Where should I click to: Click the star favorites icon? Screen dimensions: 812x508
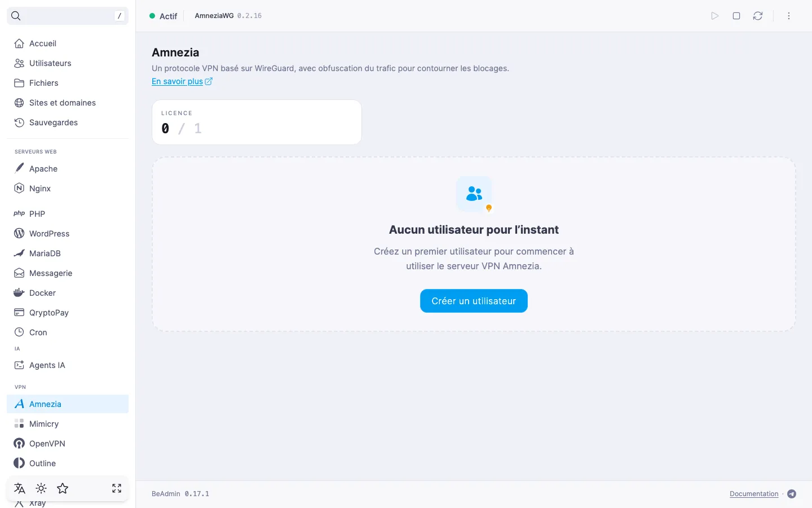(x=63, y=488)
